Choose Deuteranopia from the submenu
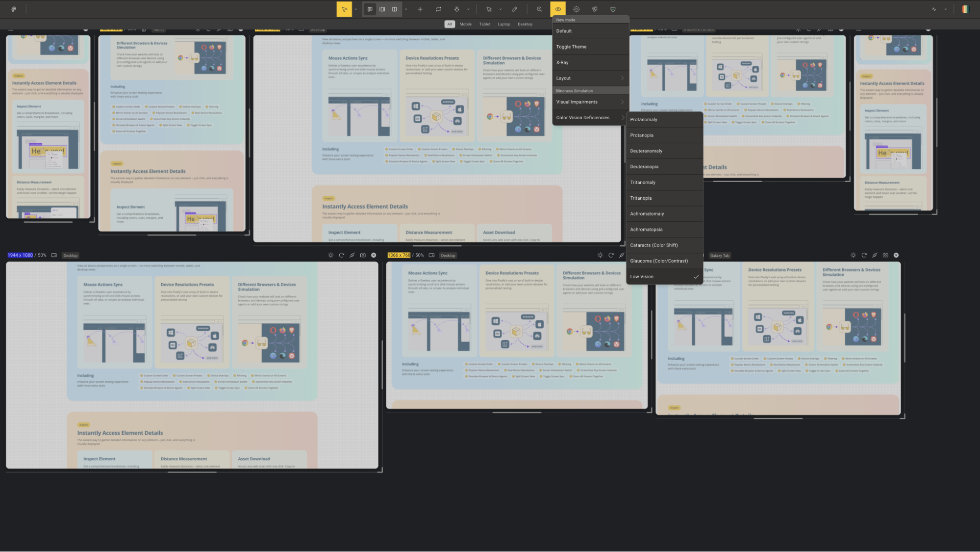Image resolution: width=980 pixels, height=552 pixels. click(x=644, y=167)
